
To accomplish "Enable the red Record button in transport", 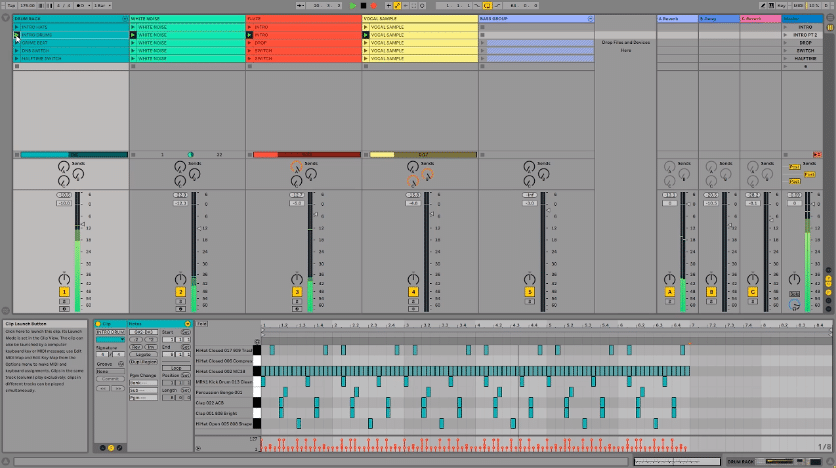I will point(373,5).
